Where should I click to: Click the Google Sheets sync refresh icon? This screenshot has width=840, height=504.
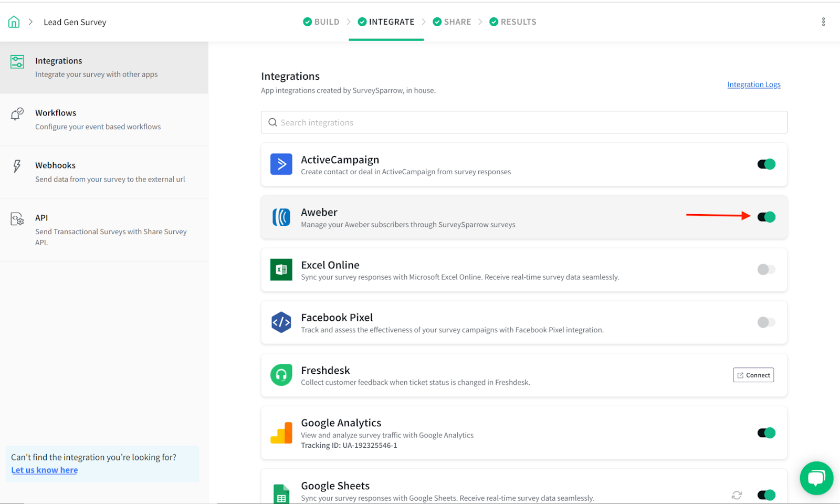(x=737, y=495)
